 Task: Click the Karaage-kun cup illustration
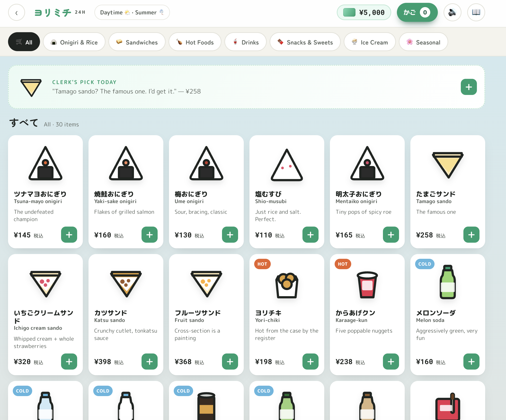pyautogui.click(x=367, y=285)
